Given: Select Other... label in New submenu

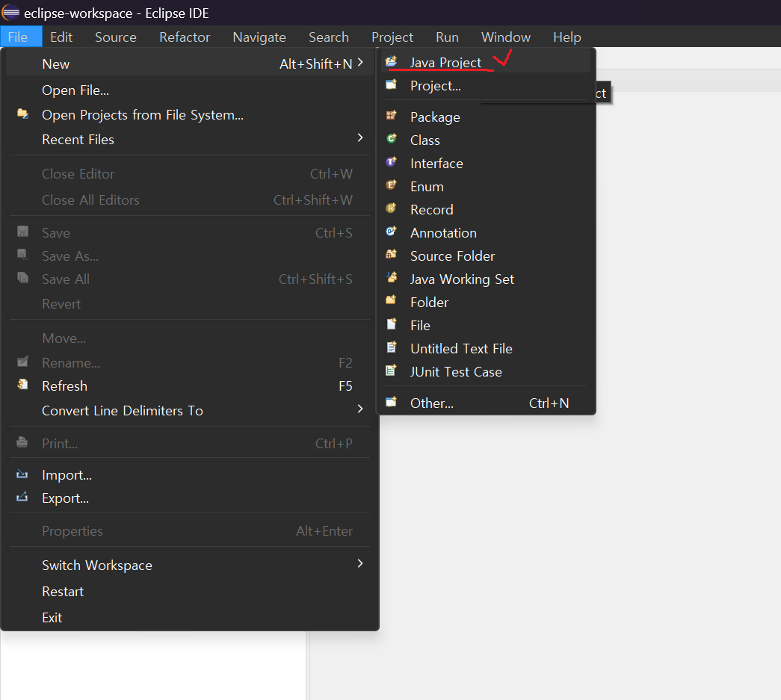Looking at the screenshot, I should 432,403.
